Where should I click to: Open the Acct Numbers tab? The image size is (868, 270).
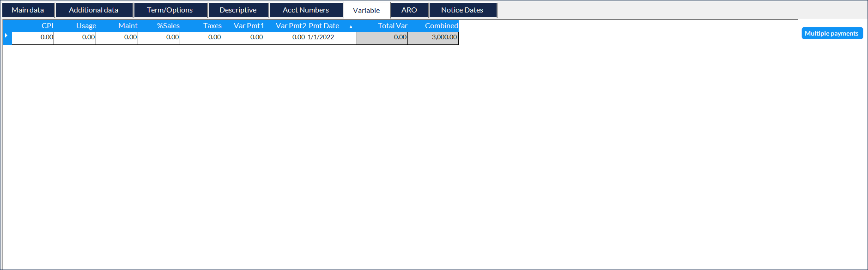[x=306, y=10]
